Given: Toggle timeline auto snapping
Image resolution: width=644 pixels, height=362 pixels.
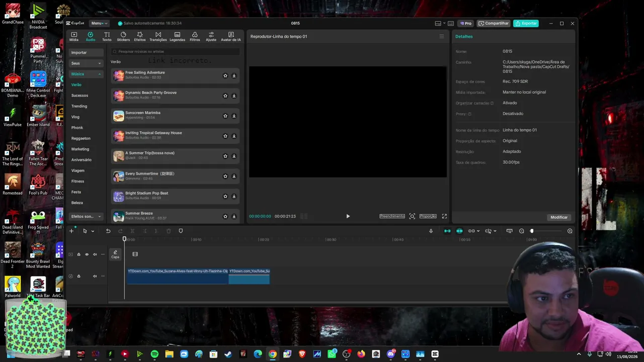Looking at the screenshot, I should click(459, 231).
